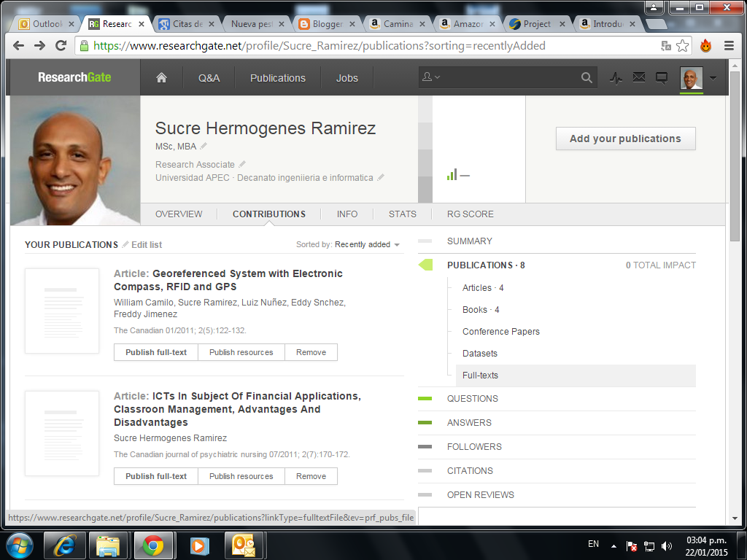
Task: Click the translate page icon in address bar
Action: (666, 46)
